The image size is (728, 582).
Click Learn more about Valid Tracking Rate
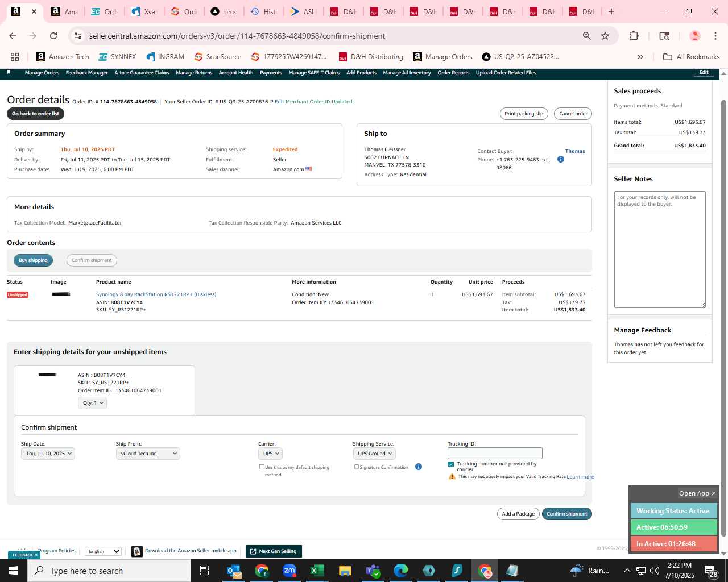point(580,477)
